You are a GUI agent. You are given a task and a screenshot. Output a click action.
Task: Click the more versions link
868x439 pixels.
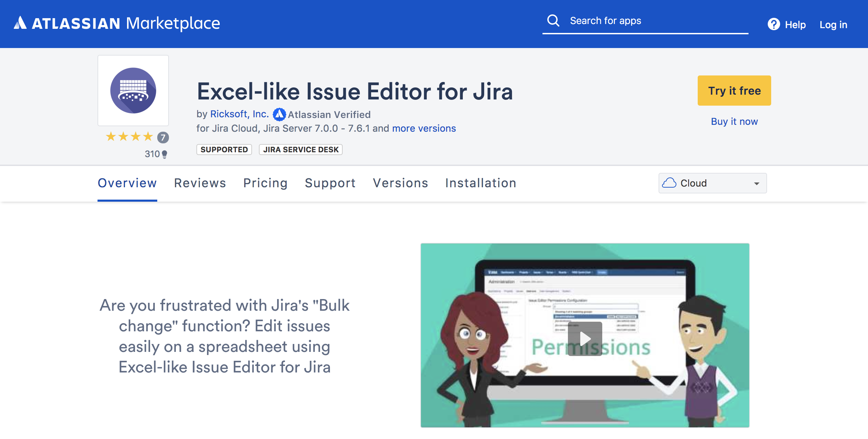[424, 128]
